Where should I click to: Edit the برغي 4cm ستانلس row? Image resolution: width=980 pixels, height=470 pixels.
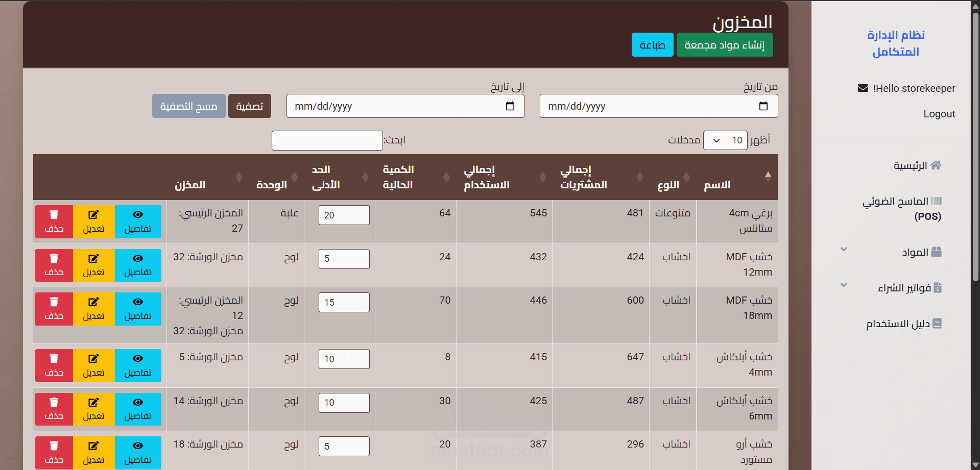pos(94,221)
